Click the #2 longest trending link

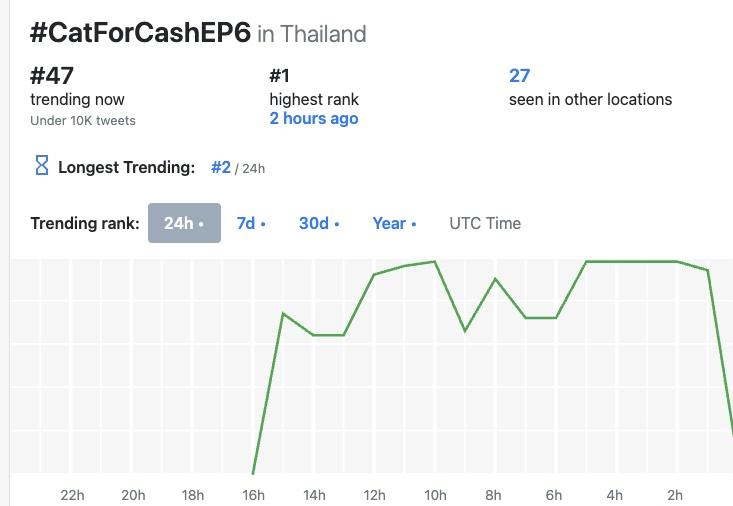[x=221, y=168]
